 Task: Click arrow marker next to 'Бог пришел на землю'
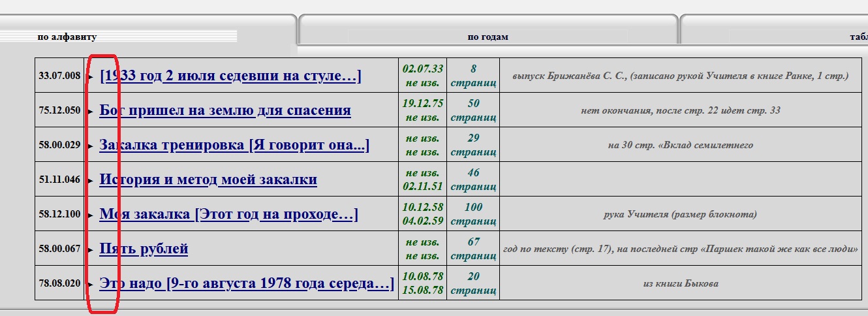91,112
